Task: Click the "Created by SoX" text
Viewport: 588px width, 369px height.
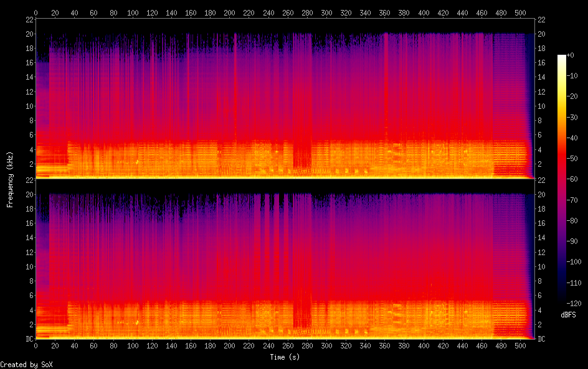Action: [26, 365]
